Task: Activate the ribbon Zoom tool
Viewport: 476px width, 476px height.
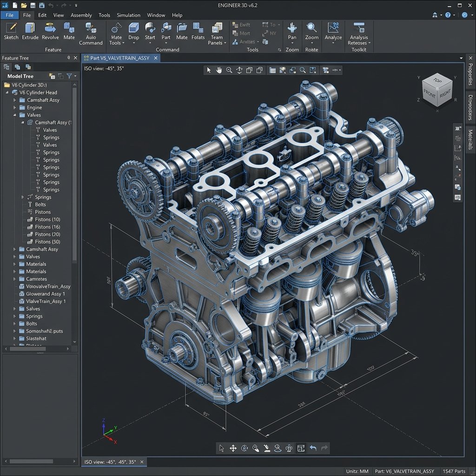Action: pos(312,32)
